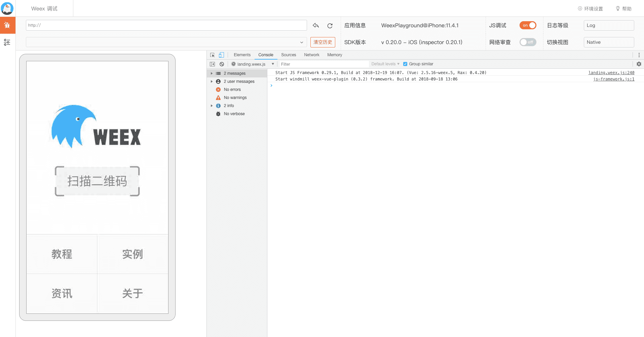
Task: Switch to Console tab
Action: [x=266, y=55]
